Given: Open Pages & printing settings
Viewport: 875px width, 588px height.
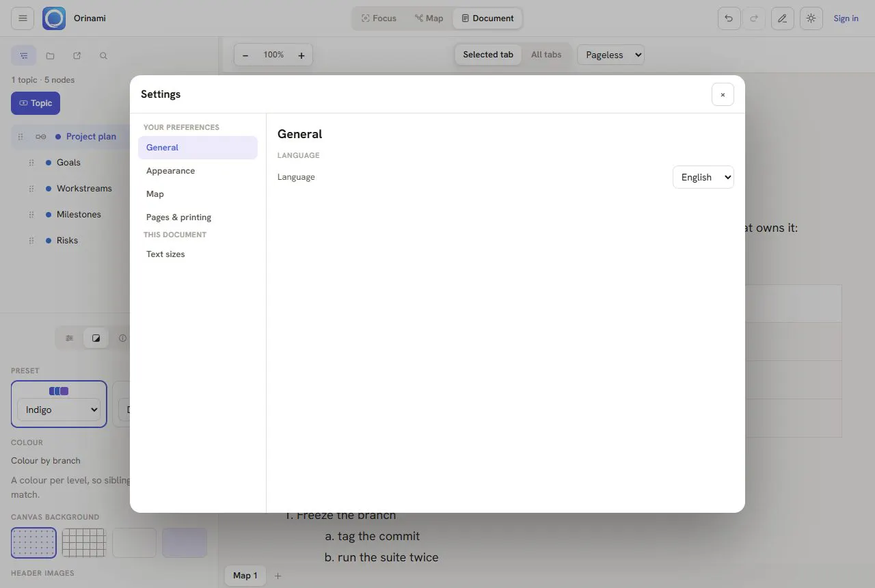Looking at the screenshot, I should point(198,217).
